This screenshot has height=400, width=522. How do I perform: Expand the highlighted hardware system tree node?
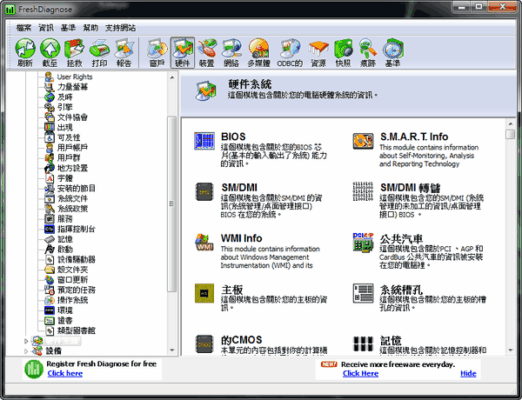point(26,341)
